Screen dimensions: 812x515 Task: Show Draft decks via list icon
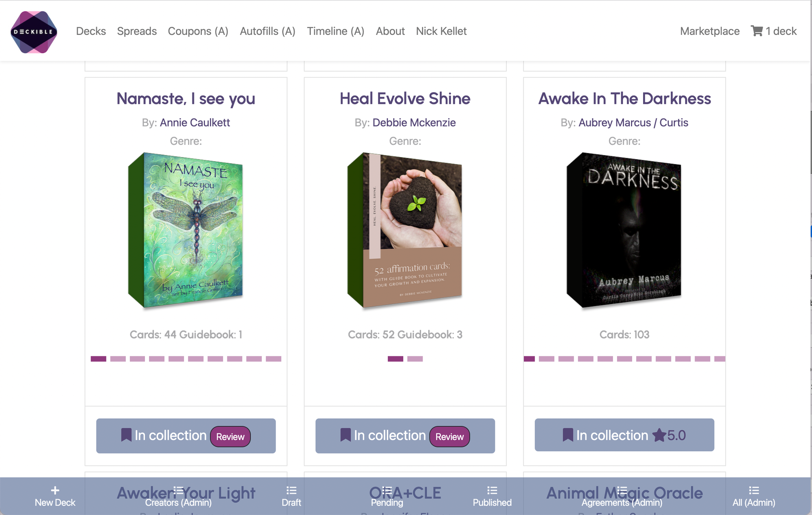291,490
